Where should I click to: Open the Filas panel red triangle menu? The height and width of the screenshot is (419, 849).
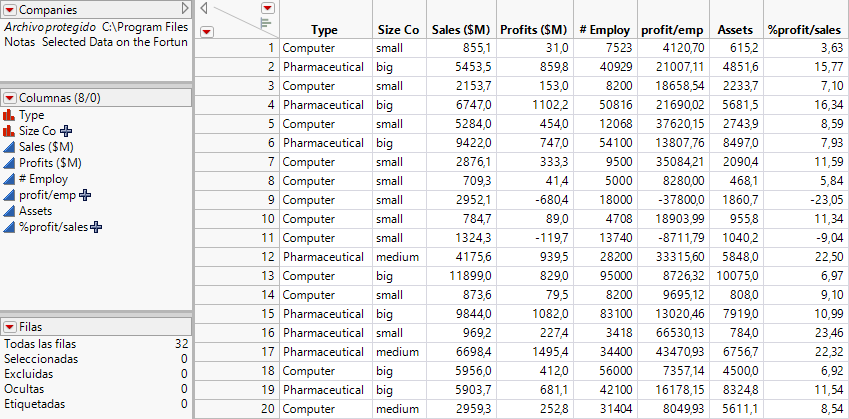click(x=9, y=327)
